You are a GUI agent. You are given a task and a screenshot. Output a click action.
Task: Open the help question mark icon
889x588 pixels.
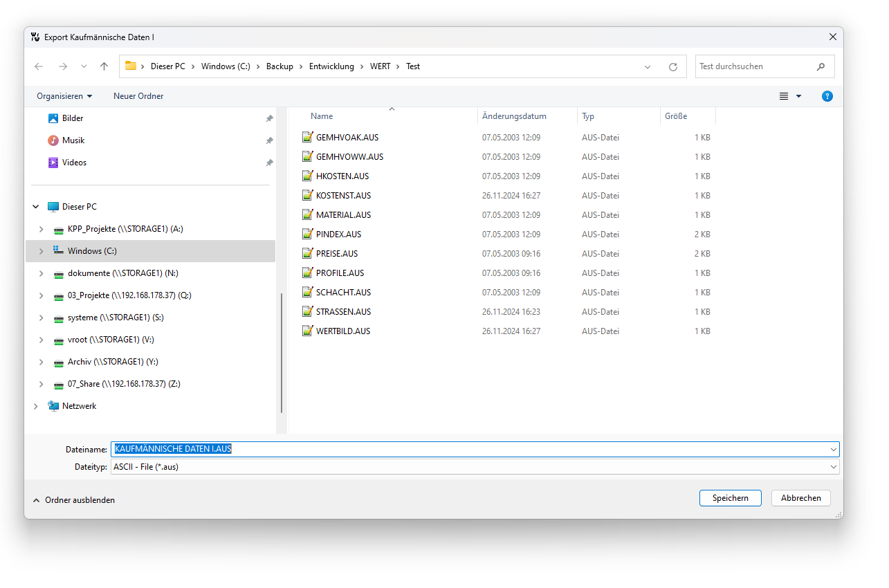point(827,96)
